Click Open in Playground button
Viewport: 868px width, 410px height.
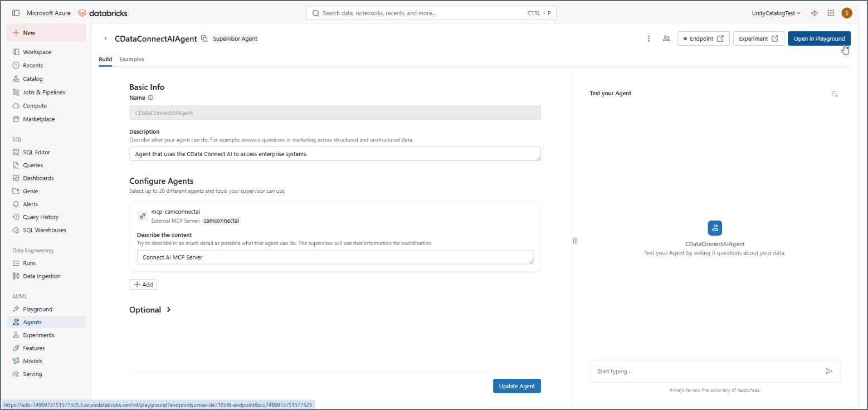(819, 38)
